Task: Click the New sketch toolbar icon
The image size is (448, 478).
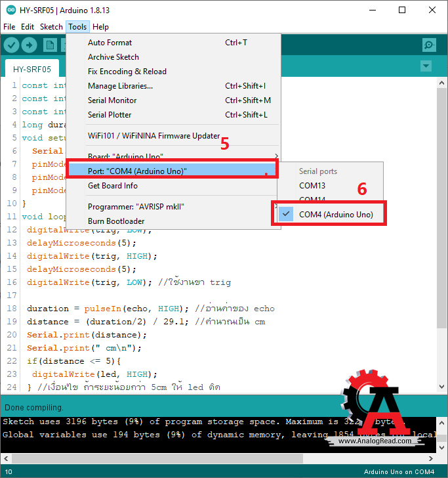Action: pyautogui.click(x=50, y=45)
